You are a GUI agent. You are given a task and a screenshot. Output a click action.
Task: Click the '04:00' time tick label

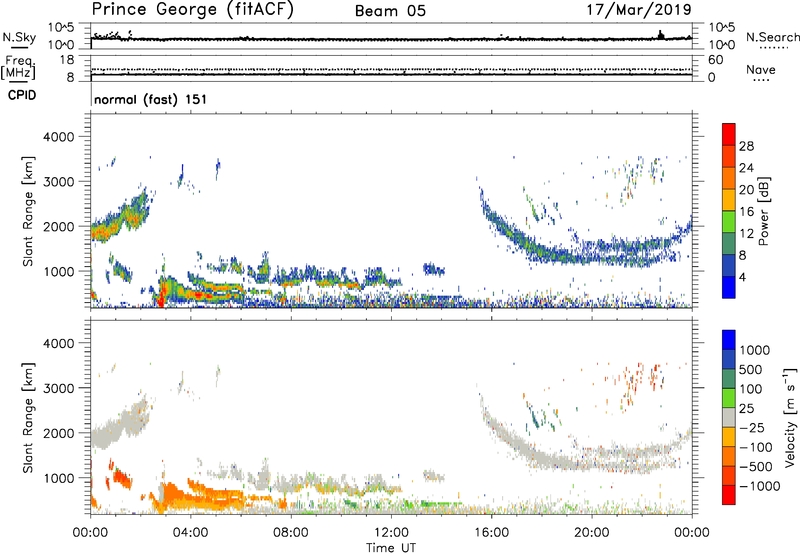coord(190,533)
